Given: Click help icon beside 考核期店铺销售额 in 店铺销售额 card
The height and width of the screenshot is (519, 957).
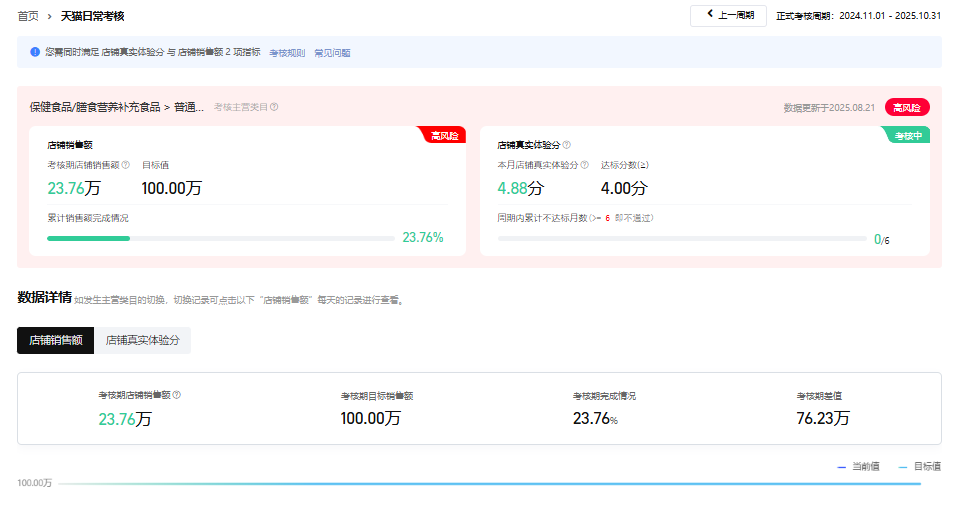Looking at the screenshot, I should coord(125,165).
